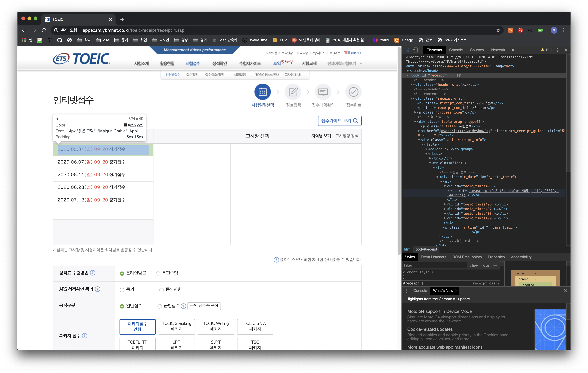
Task: Toggle the device toolbar icon in DevTools
Action: coord(415,50)
